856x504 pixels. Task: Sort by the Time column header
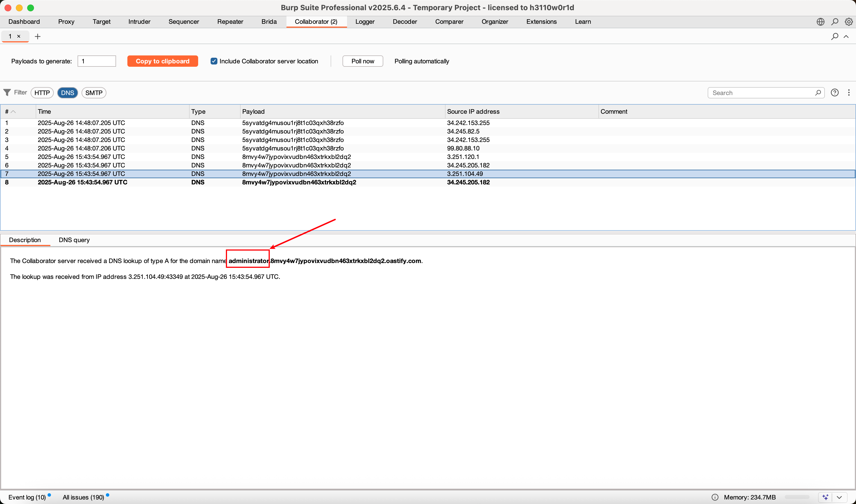[x=112, y=111]
